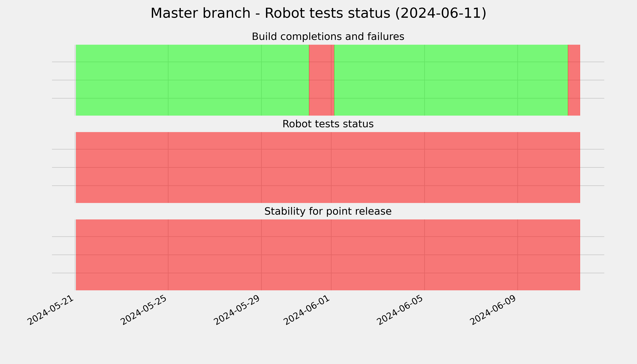
Task: Click the 2024-06-09 x-axis label
Action: (x=493, y=310)
